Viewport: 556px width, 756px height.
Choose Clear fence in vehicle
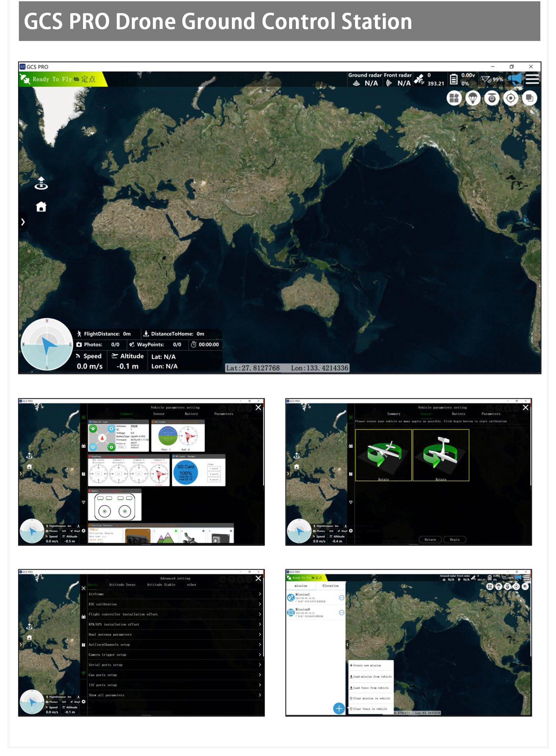point(371,709)
